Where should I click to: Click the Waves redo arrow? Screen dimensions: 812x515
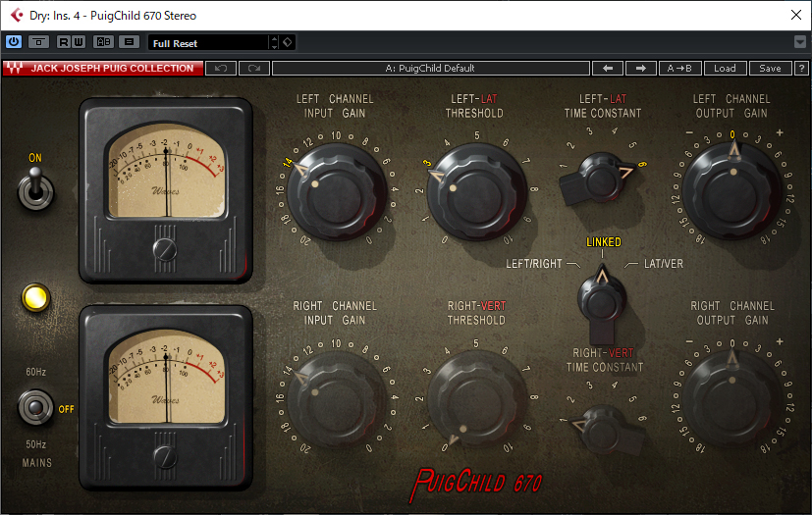click(x=253, y=69)
